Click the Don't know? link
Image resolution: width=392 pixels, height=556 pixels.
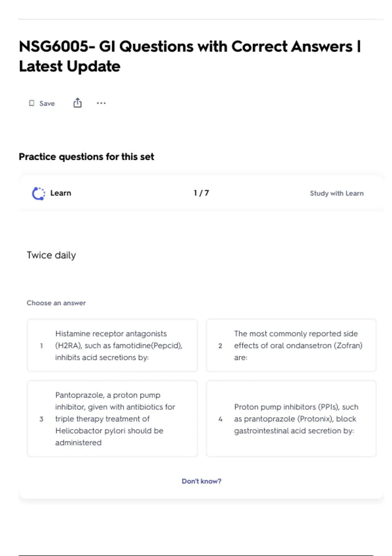tap(202, 481)
